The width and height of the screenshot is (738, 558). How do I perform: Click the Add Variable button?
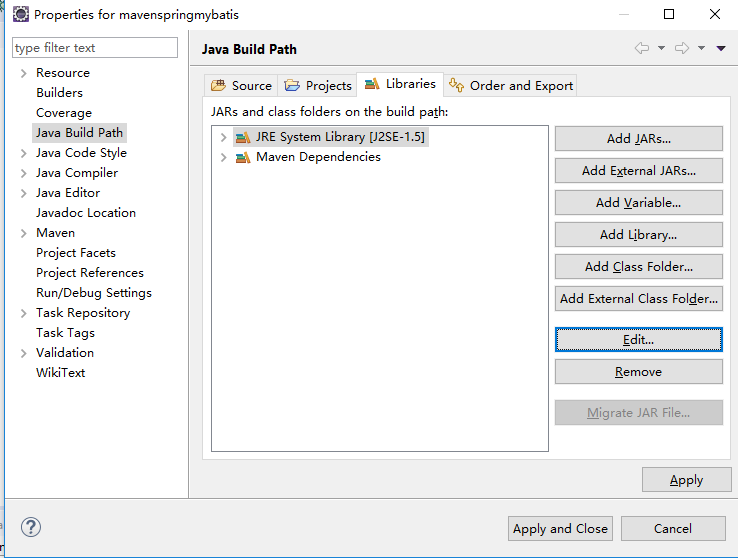(x=639, y=202)
